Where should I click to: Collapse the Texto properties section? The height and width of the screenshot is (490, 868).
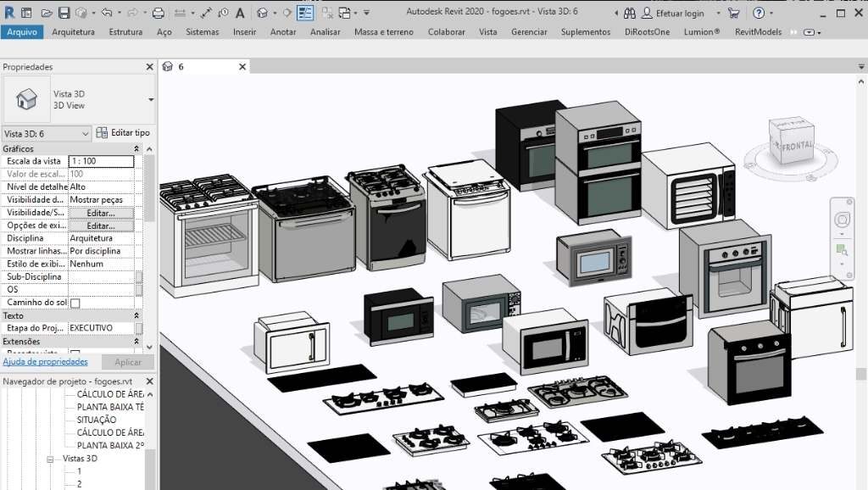click(136, 315)
